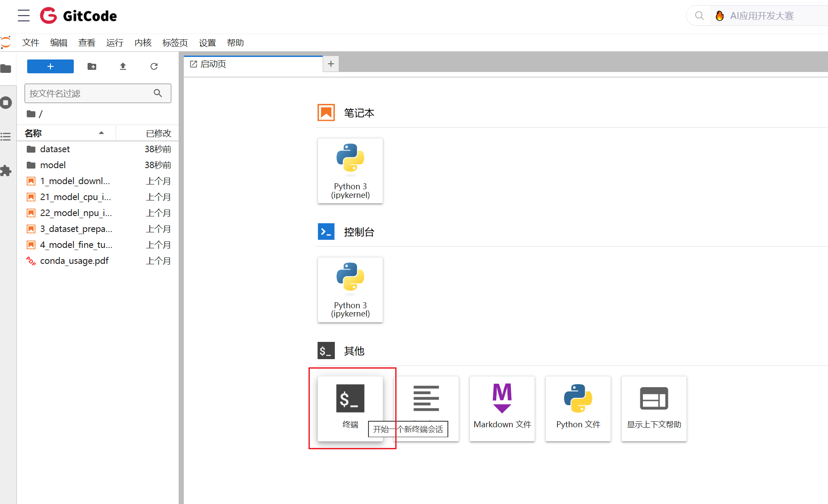Switch to the 启动页 tab

tap(253, 64)
